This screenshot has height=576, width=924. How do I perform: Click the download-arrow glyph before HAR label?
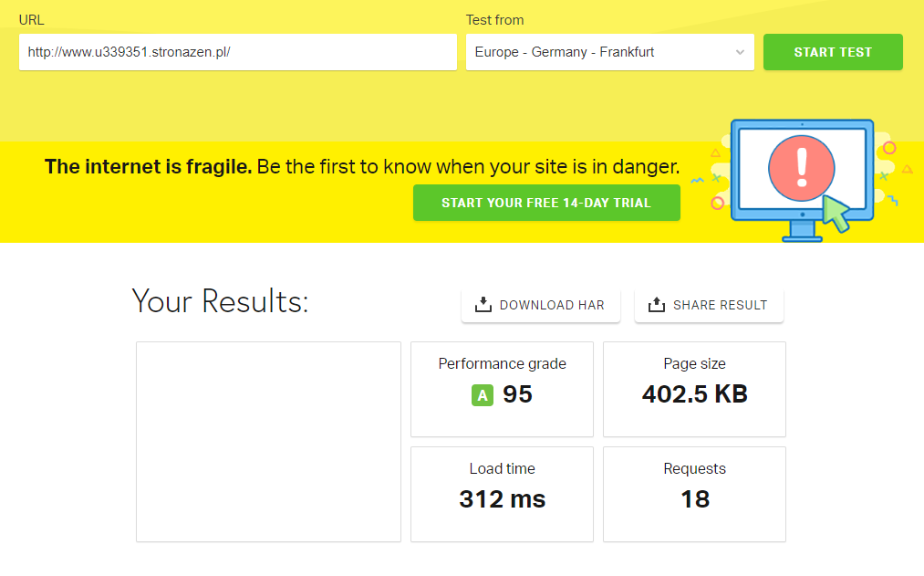click(x=482, y=305)
